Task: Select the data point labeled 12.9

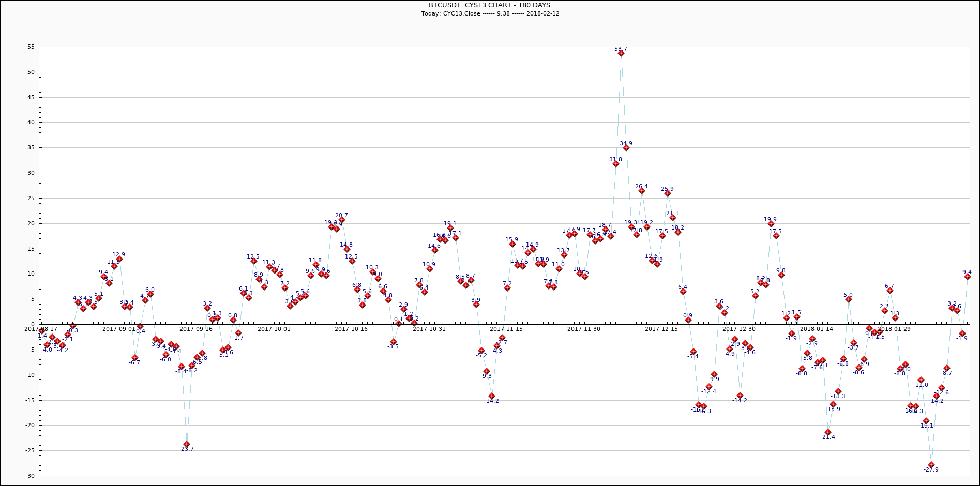Action: 119,259
